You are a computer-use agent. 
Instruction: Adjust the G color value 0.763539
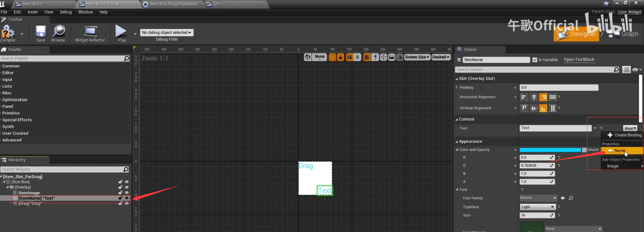tap(537, 165)
